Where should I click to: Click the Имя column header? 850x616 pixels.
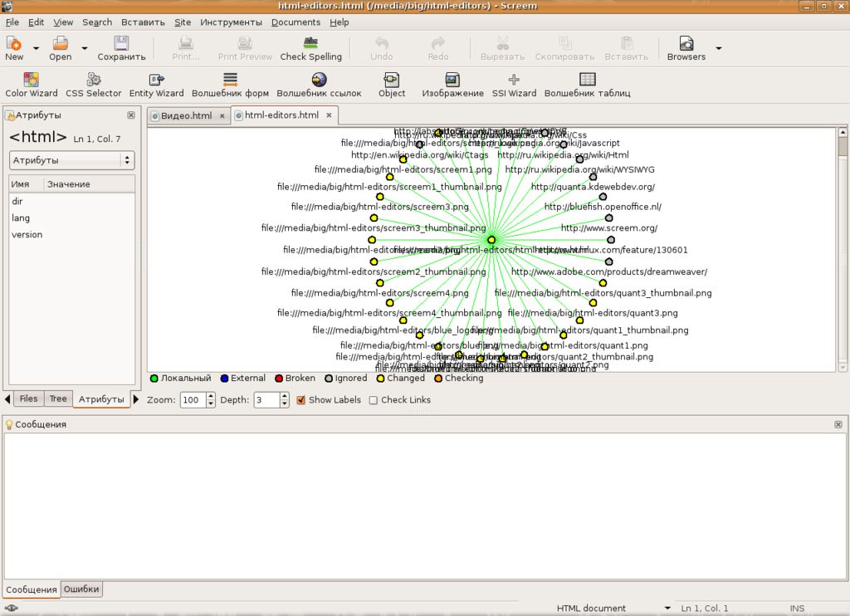coord(26,184)
